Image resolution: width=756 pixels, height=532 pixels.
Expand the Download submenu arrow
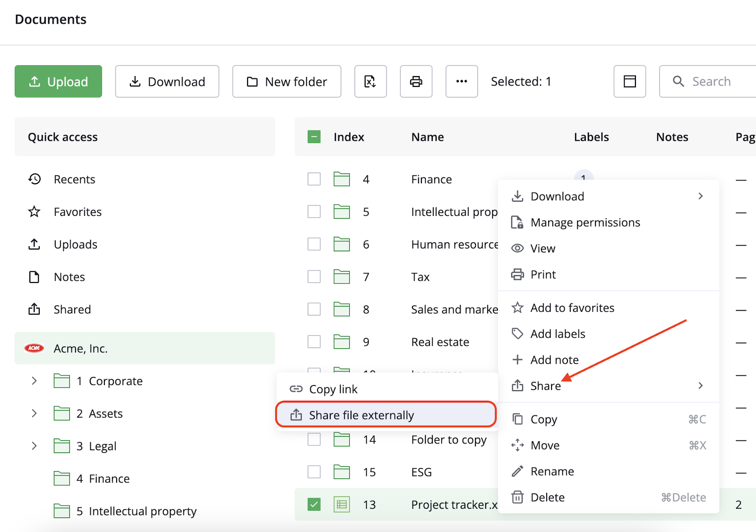click(701, 196)
